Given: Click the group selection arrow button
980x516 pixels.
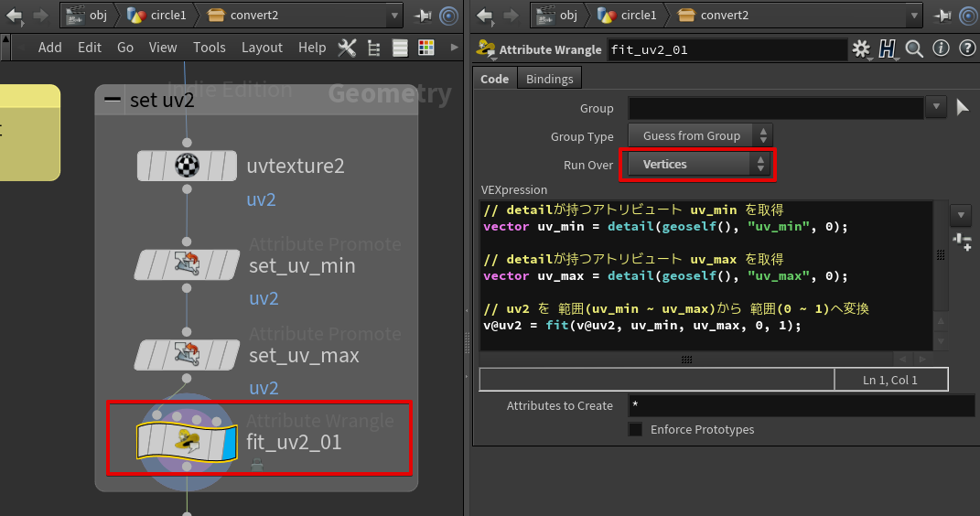Looking at the screenshot, I should tap(963, 107).
